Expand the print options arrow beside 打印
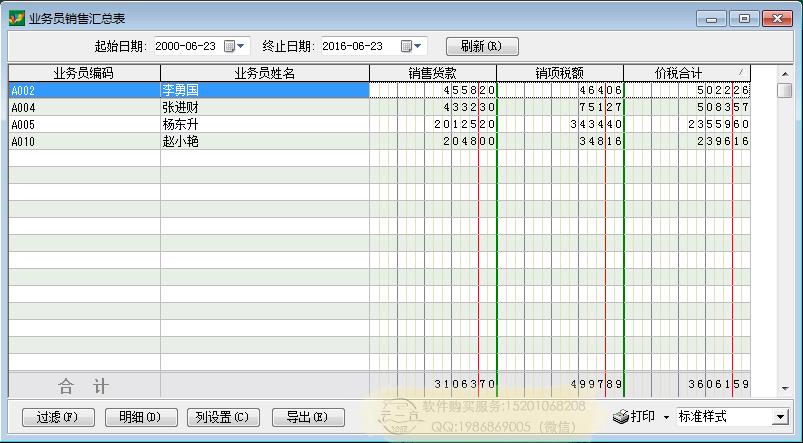Image resolution: width=803 pixels, height=443 pixels. (665, 417)
